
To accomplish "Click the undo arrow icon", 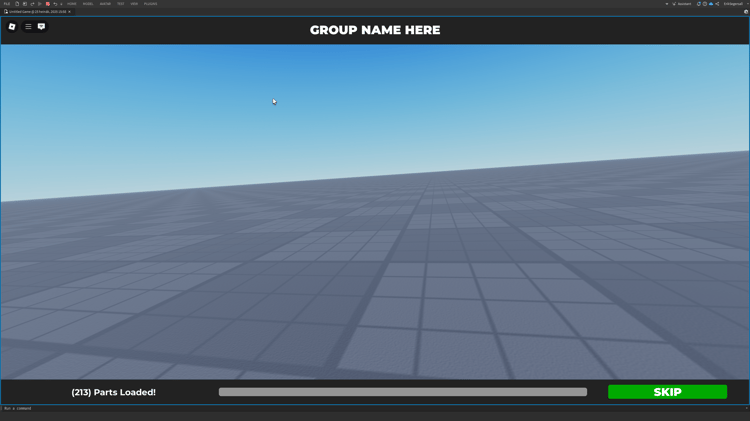I will pos(55,4).
